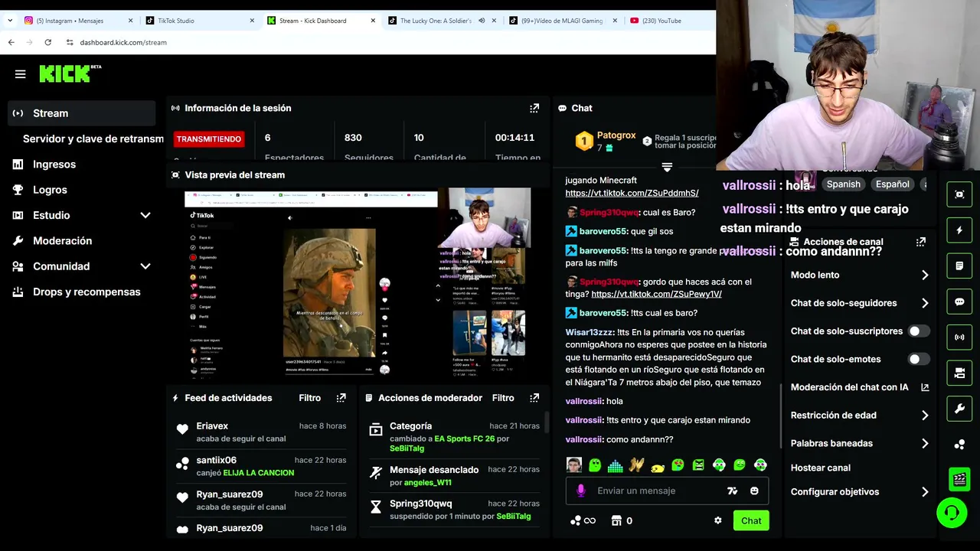980x551 pixels.
Task: Select the equalizer bars emote
Action: [x=616, y=465]
